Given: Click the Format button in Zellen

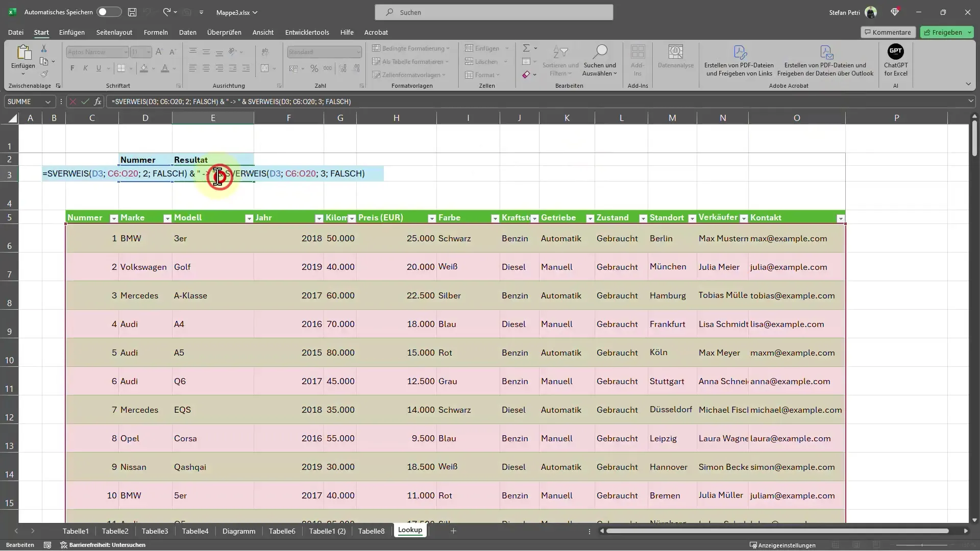Looking at the screenshot, I should tap(482, 75).
